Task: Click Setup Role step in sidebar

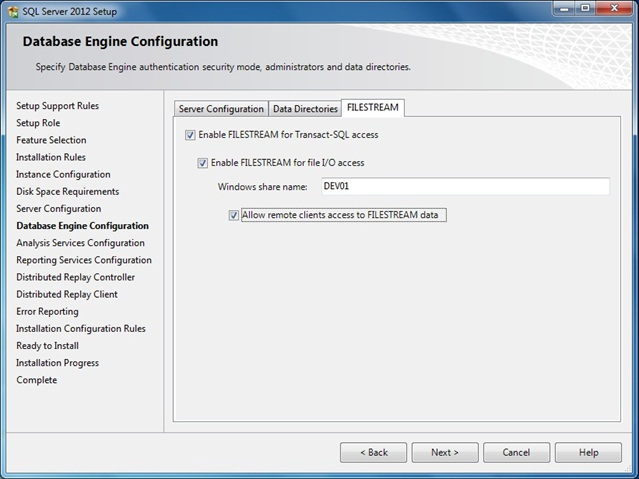Action: 38,123
